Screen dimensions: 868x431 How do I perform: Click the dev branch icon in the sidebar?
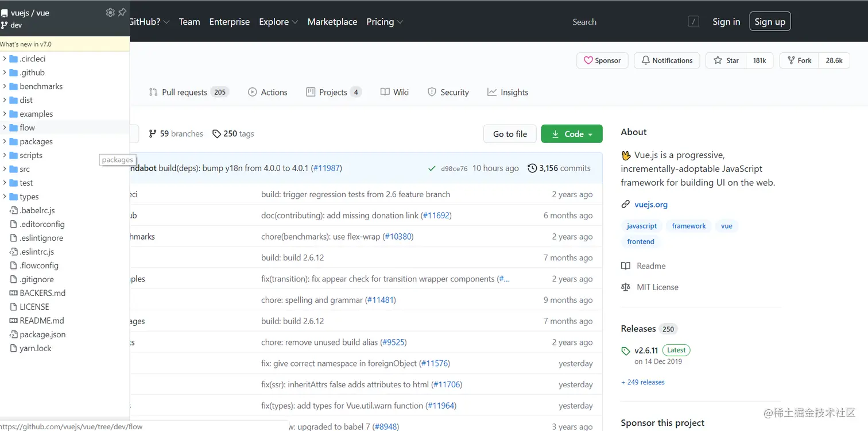tap(4, 25)
